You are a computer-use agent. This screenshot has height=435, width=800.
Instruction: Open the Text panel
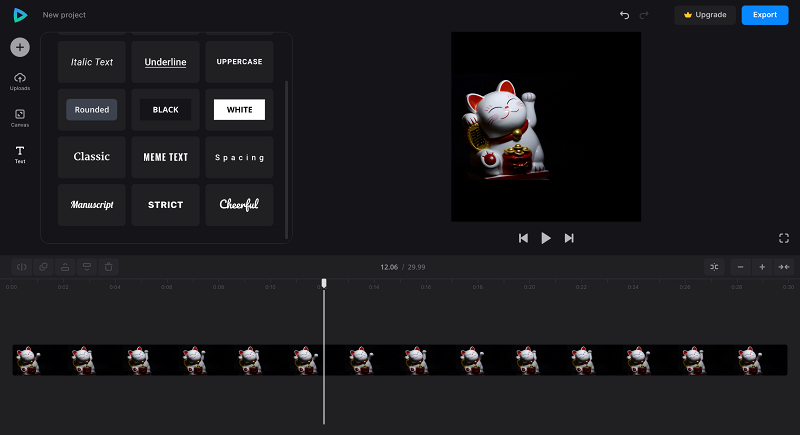(x=20, y=155)
